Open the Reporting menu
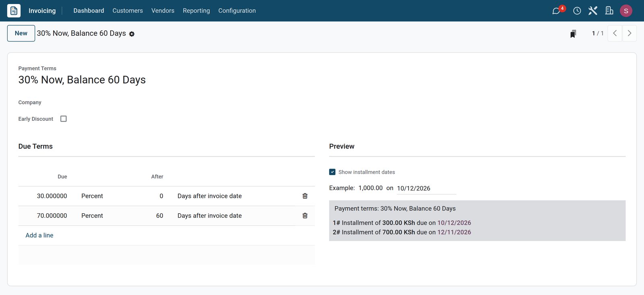644x295 pixels. [196, 11]
